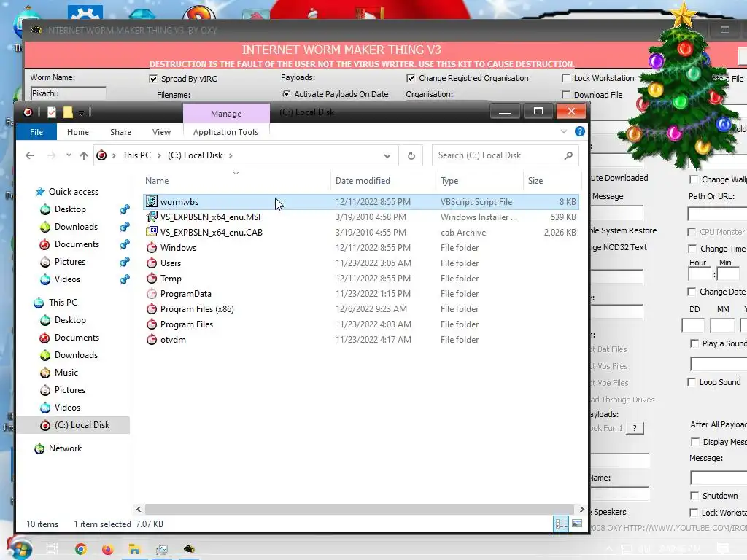This screenshot has width=747, height=560.
Task: Open File Explorer taskbar icon
Action: (134, 549)
